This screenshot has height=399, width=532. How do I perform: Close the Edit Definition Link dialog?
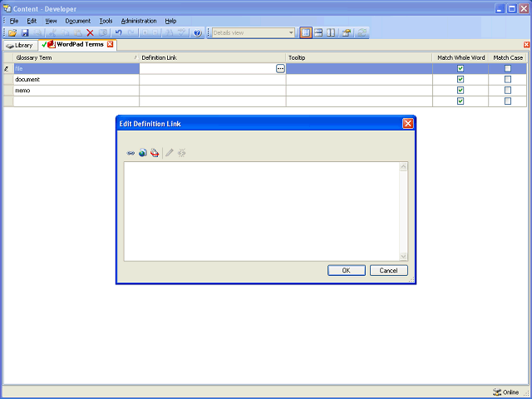click(408, 124)
